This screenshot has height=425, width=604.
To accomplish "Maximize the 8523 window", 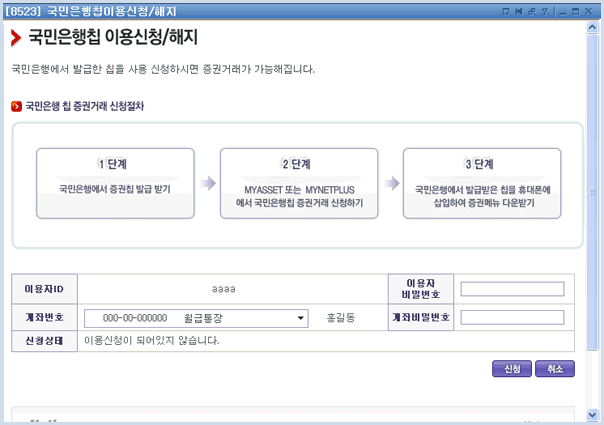I will tap(575, 12).
